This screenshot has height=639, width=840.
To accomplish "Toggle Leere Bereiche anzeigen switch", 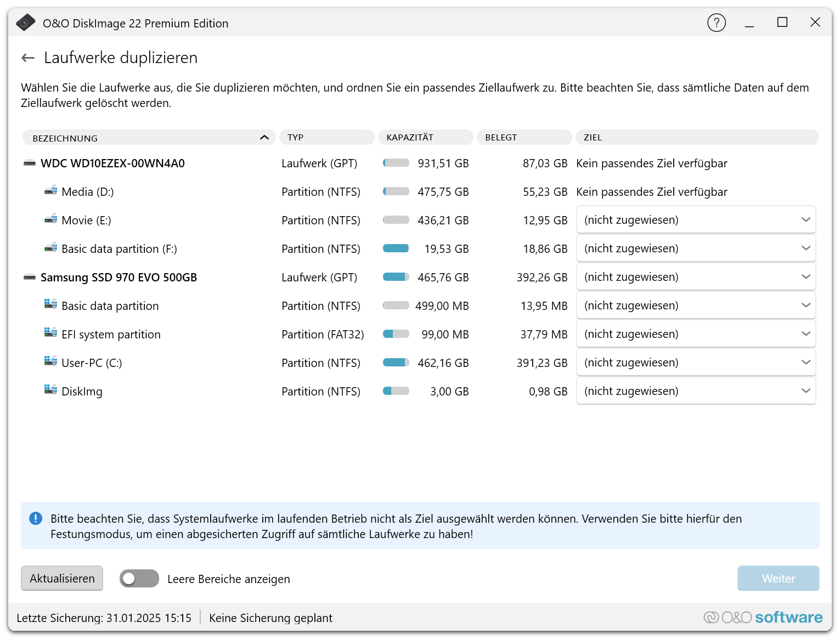I will (x=139, y=579).
